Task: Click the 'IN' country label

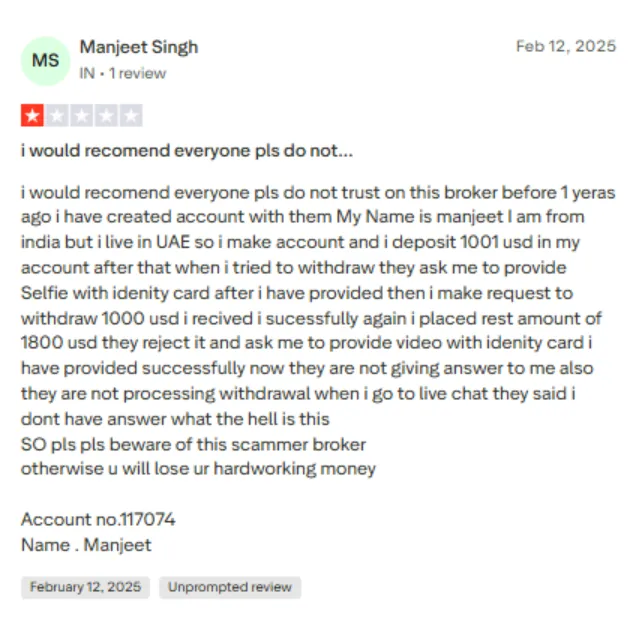Action: pyautogui.click(x=87, y=74)
